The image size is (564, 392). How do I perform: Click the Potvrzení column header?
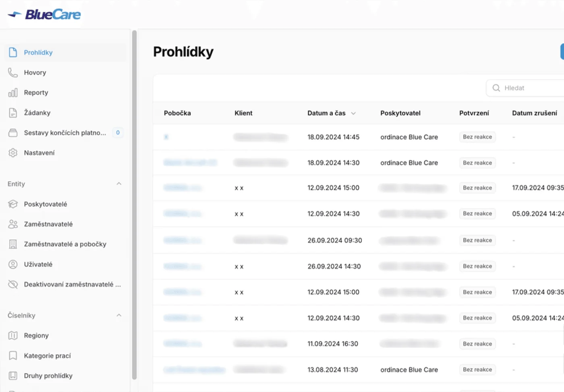(x=474, y=113)
